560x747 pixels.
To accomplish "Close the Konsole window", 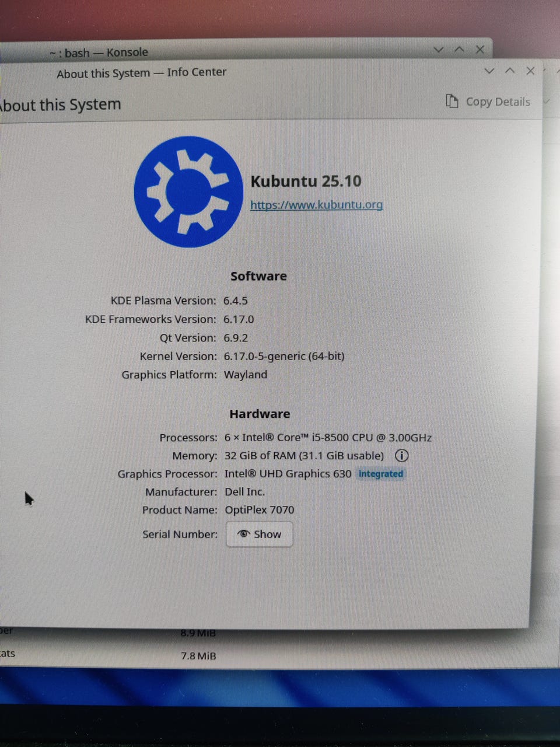I will pos(480,50).
